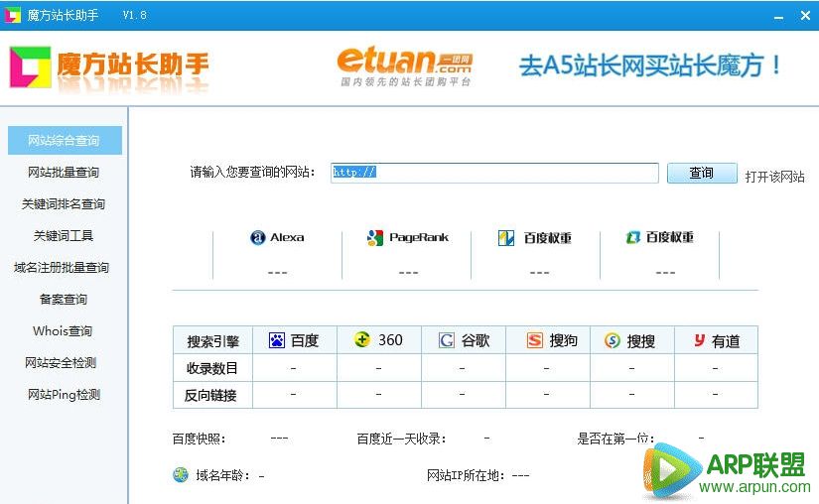The image size is (819, 504).
Task: Click the Sogou 搜狗 icon
Action: (x=534, y=340)
